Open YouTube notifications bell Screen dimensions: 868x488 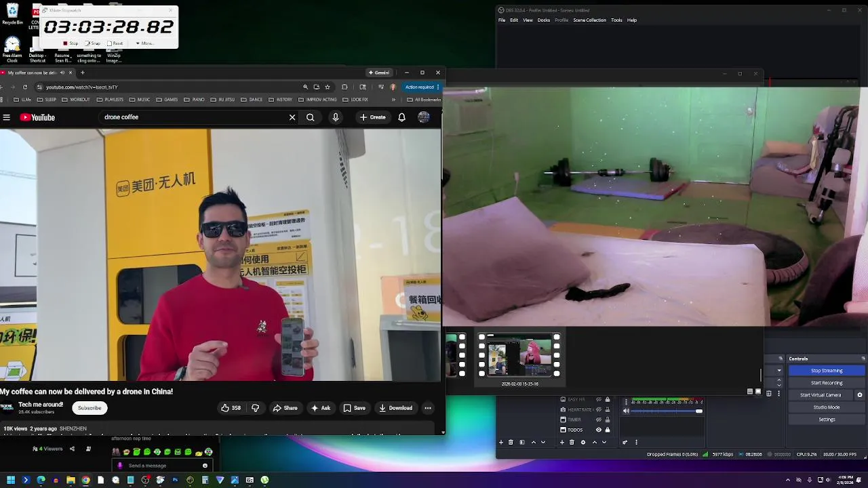pyautogui.click(x=401, y=117)
